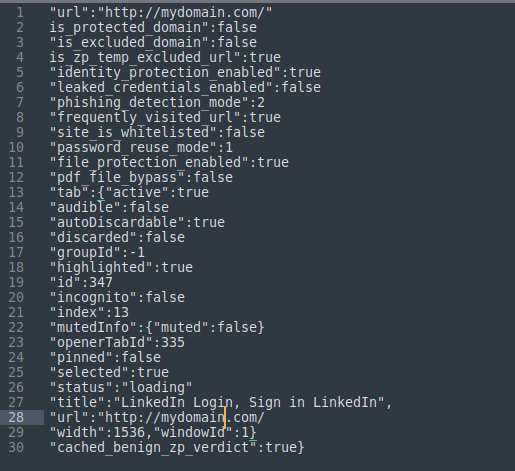Image resolution: width=515 pixels, height=471 pixels.
Task: Click the "title" LinkedIn Login line
Action: click(x=220, y=402)
